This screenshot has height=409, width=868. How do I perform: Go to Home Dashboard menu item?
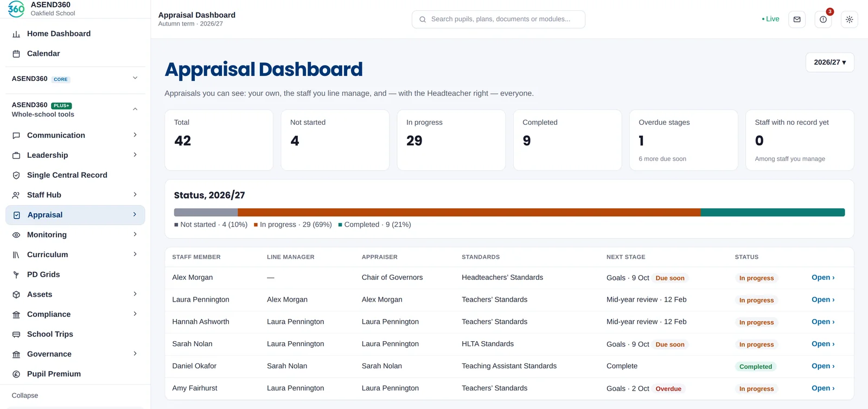coord(75,34)
